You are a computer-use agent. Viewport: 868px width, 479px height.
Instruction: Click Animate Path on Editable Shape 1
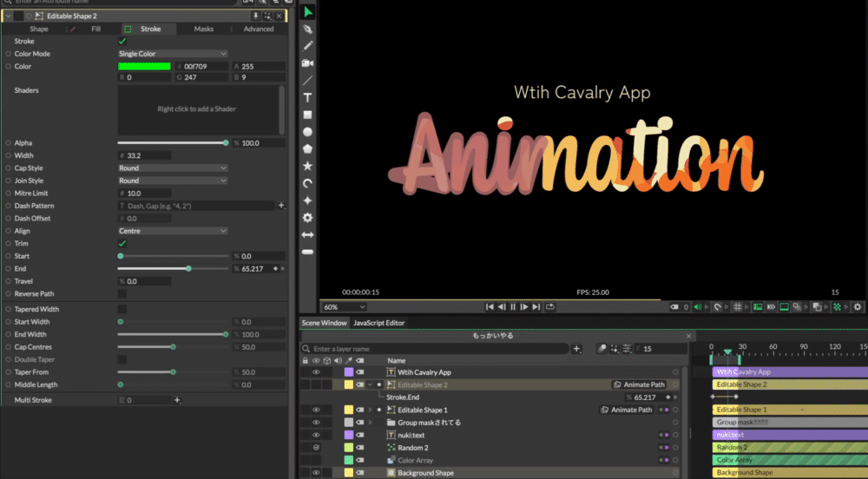pyautogui.click(x=626, y=410)
